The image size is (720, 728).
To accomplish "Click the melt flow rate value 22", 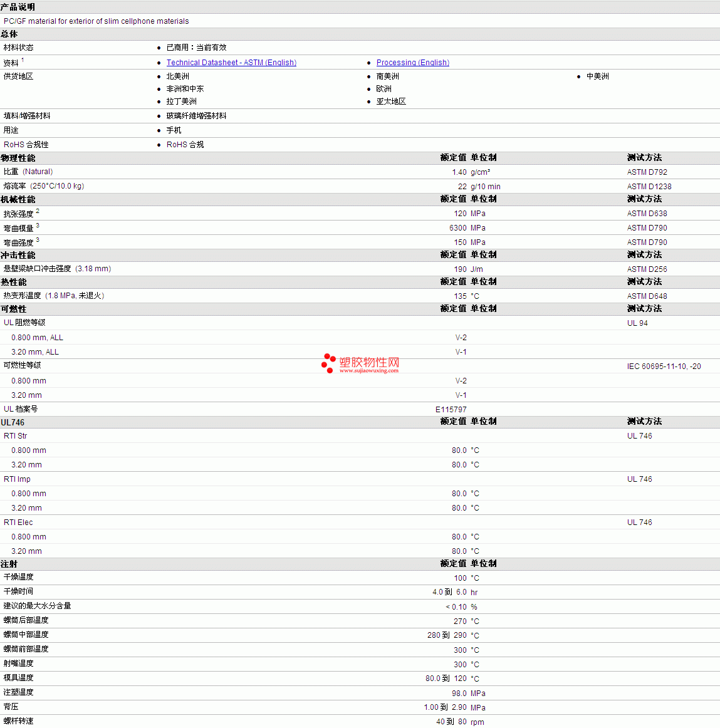I will tap(462, 187).
